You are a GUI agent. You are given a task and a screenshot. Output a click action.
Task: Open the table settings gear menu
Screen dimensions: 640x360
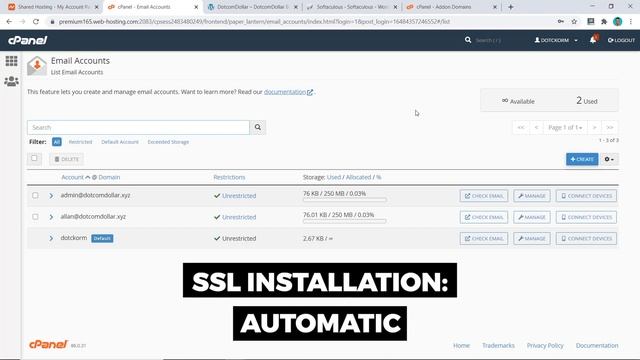coord(609,159)
